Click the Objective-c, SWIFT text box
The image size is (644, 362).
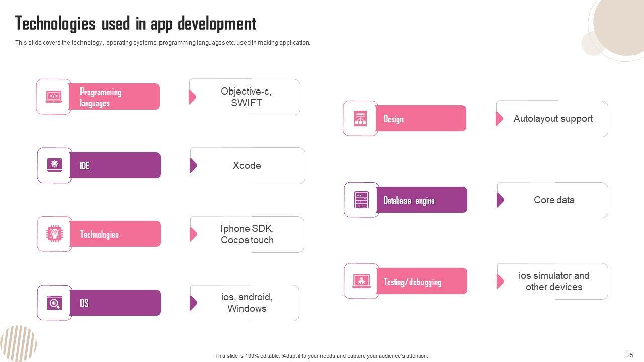click(x=245, y=97)
